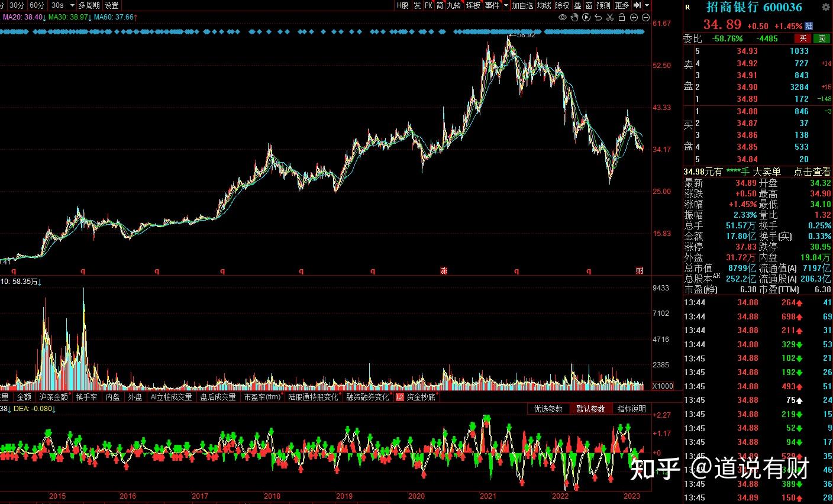Select the 30分 period tab
Image resolution: width=833 pixels, height=504 pixels.
[x=17, y=5]
